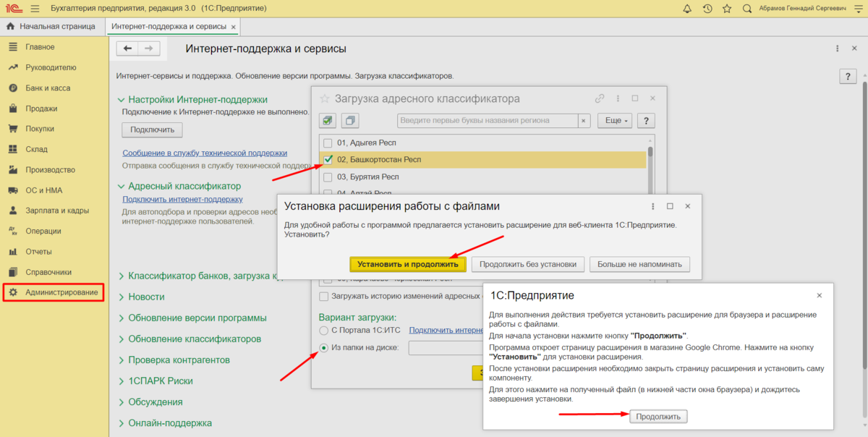Click the Операции icon in sidebar

click(12, 231)
